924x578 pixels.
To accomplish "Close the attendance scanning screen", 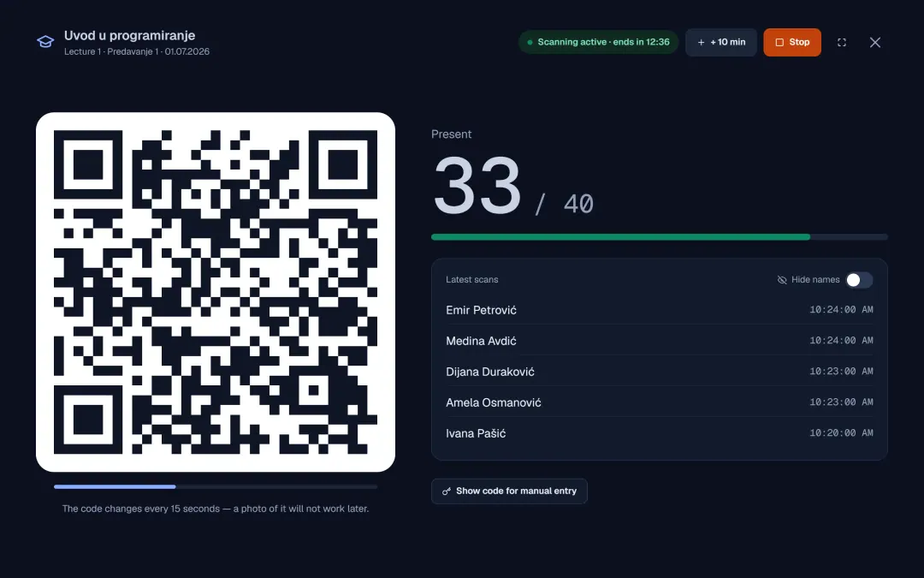I will (875, 43).
